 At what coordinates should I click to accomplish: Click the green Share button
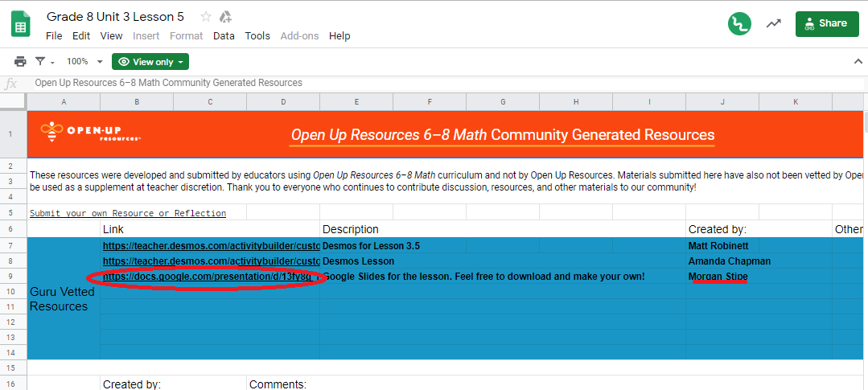[x=827, y=24]
